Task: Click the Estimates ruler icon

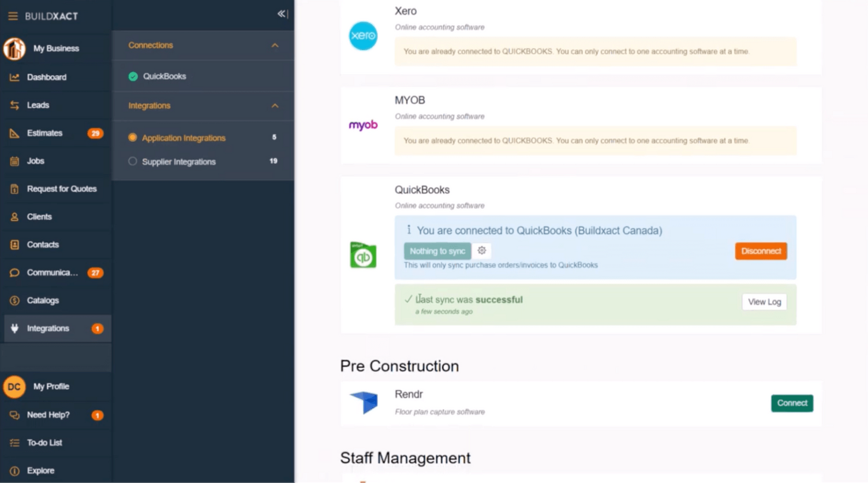Action: [14, 133]
